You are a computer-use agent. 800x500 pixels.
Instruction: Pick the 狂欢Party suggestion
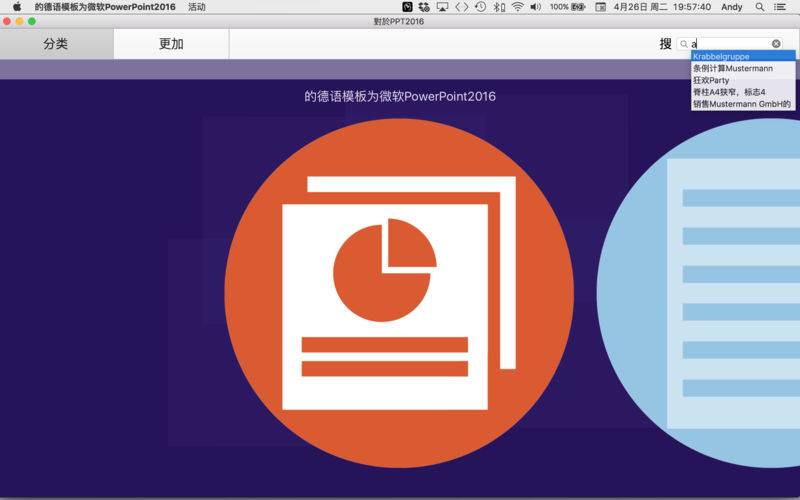click(x=743, y=80)
